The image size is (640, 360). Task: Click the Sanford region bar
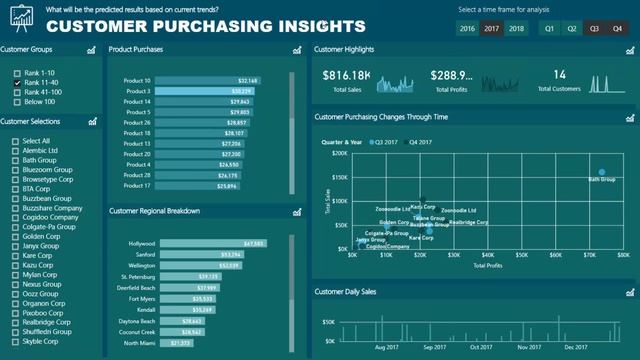[x=202, y=255]
